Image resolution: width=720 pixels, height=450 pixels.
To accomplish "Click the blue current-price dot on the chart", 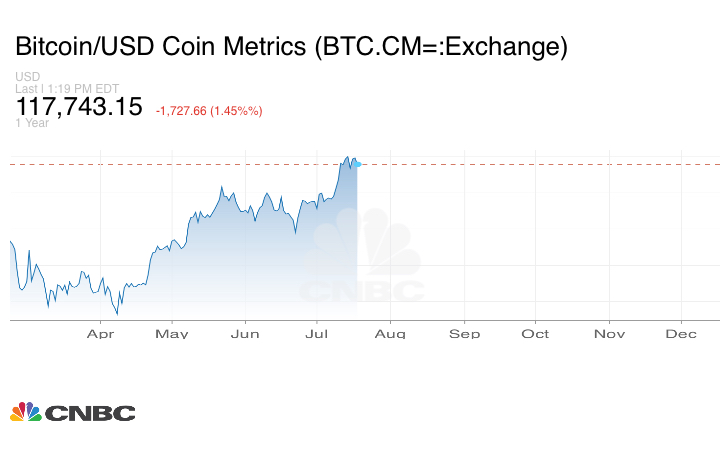I will click(357, 163).
